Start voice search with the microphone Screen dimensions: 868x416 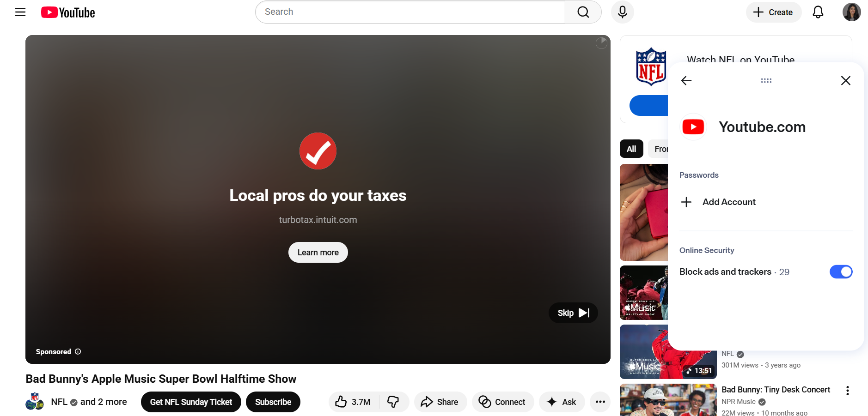622,12
